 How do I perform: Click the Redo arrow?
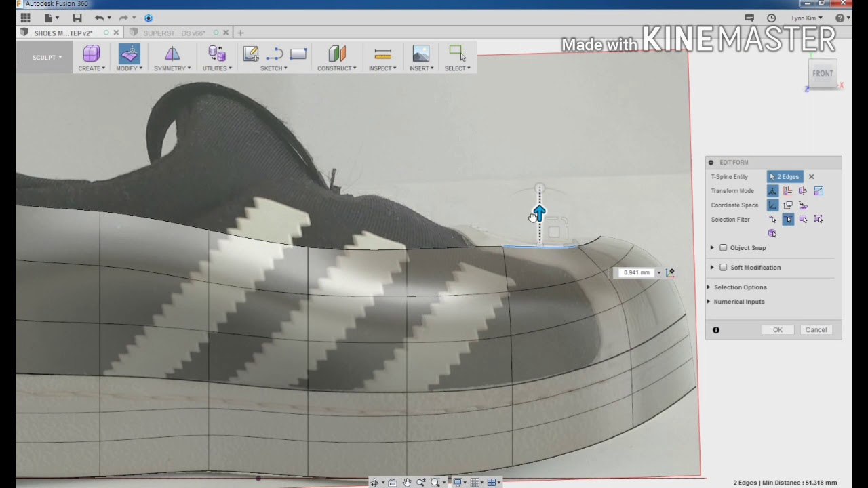coord(123,18)
